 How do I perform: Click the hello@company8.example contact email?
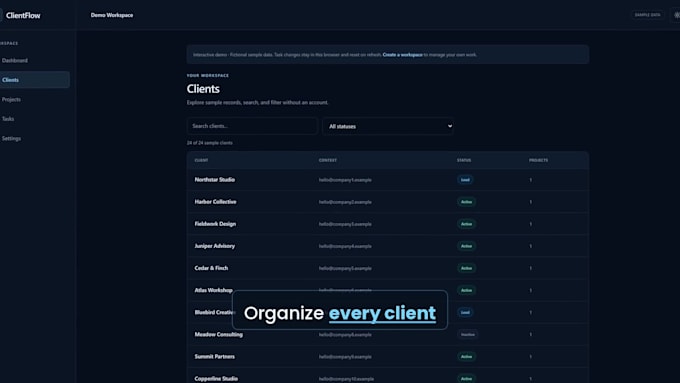[345, 335]
